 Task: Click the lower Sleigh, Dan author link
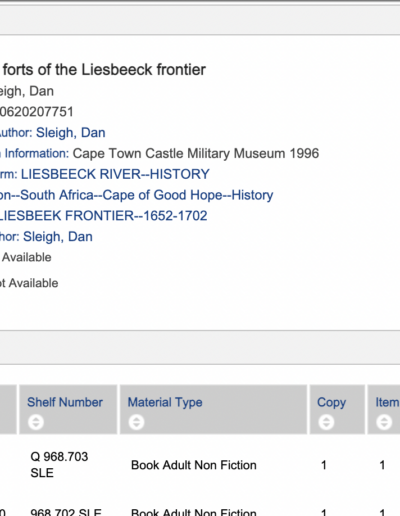pyautogui.click(x=58, y=237)
